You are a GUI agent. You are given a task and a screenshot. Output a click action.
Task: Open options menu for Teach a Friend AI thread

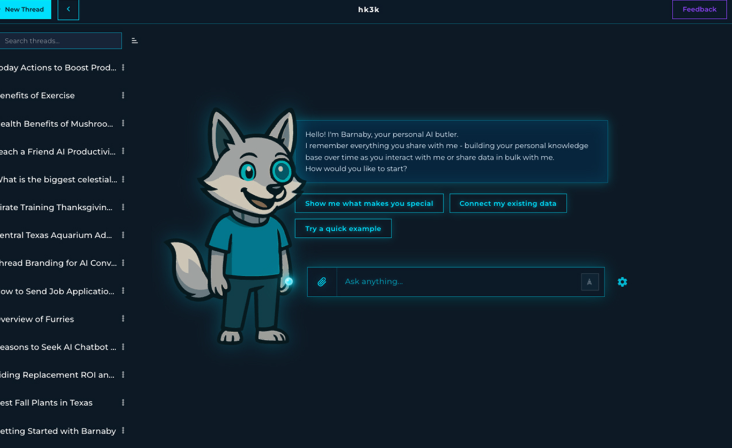coord(123,151)
